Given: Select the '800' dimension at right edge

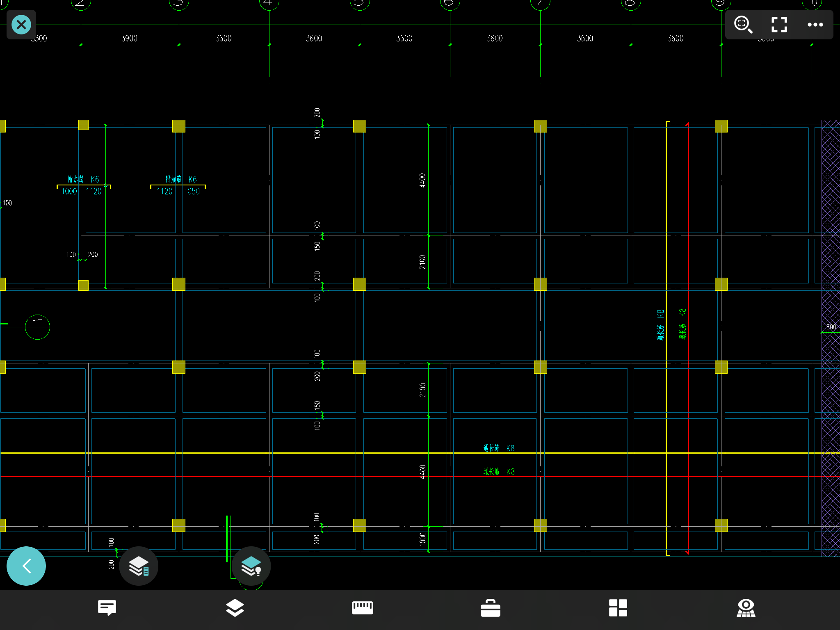Looking at the screenshot, I should click(831, 327).
